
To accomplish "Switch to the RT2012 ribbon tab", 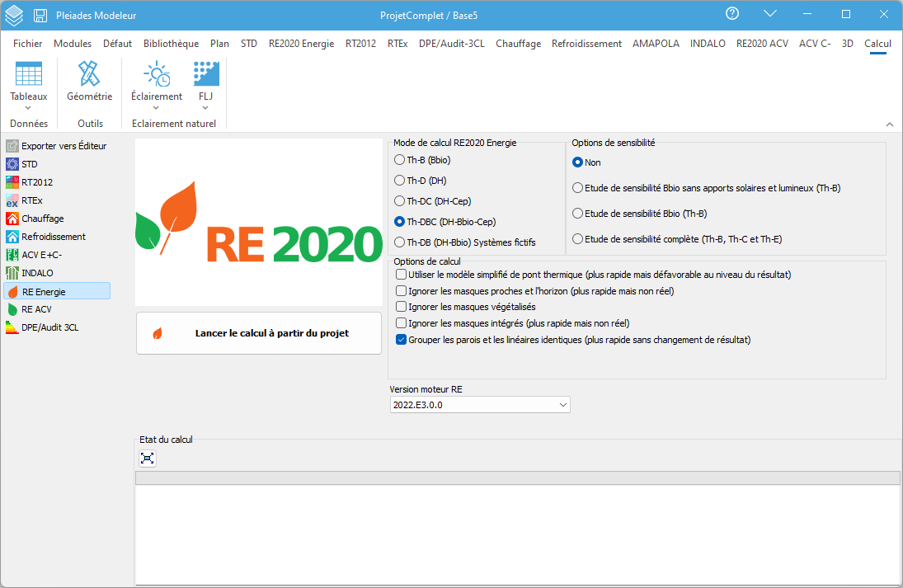I will [x=360, y=43].
